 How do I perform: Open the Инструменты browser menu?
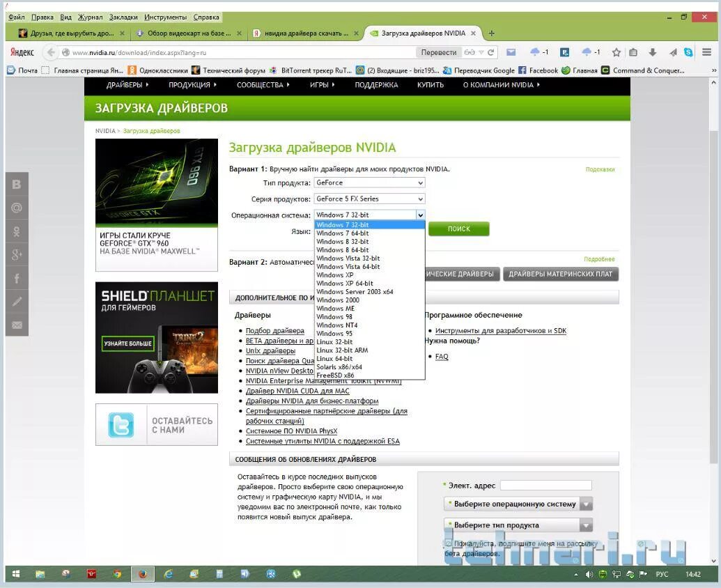[x=166, y=17]
